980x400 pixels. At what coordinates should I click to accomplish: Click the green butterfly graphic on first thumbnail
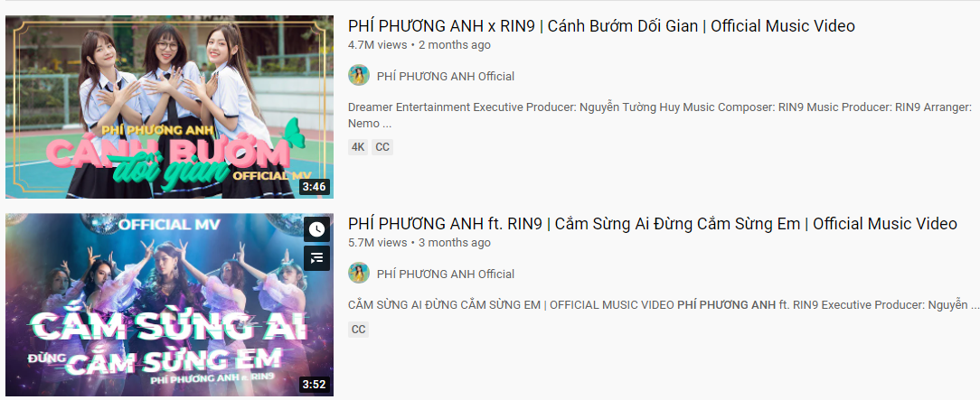294,134
